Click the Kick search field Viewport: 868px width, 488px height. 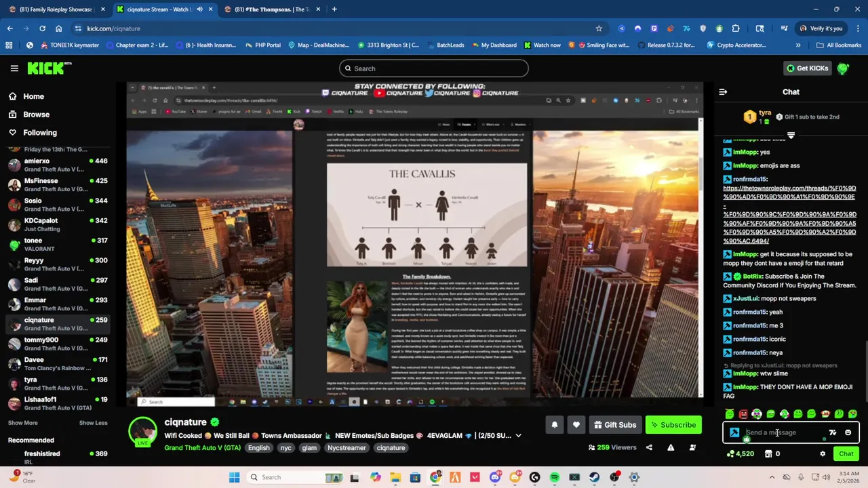(x=434, y=68)
